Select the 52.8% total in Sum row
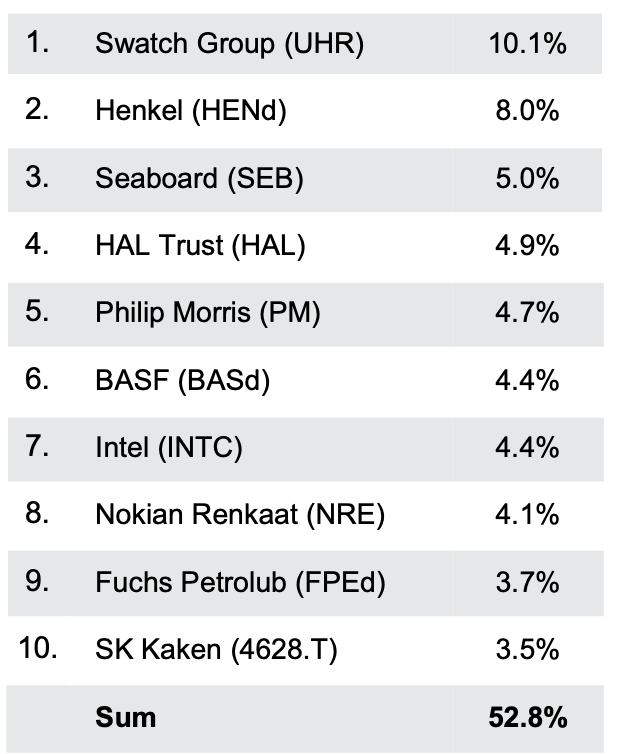 (527, 717)
